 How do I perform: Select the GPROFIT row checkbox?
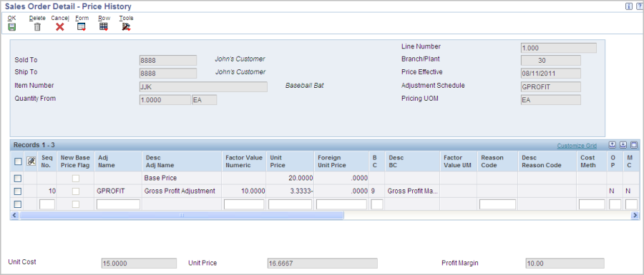click(x=18, y=191)
